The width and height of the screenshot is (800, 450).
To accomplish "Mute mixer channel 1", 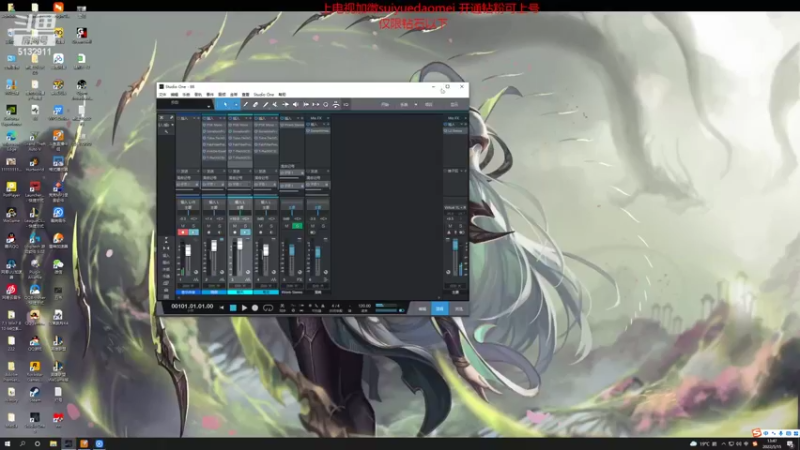I will pyautogui.click(x=183, y=226).
